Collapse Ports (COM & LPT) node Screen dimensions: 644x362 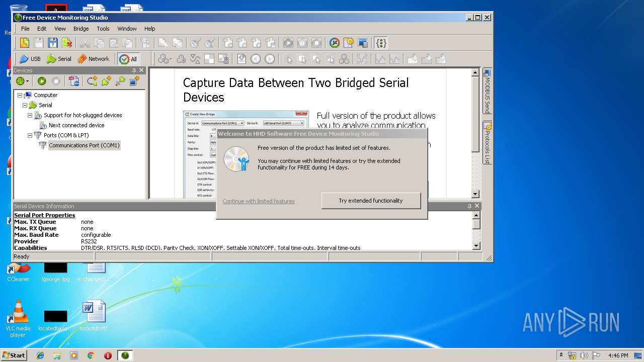30,135
